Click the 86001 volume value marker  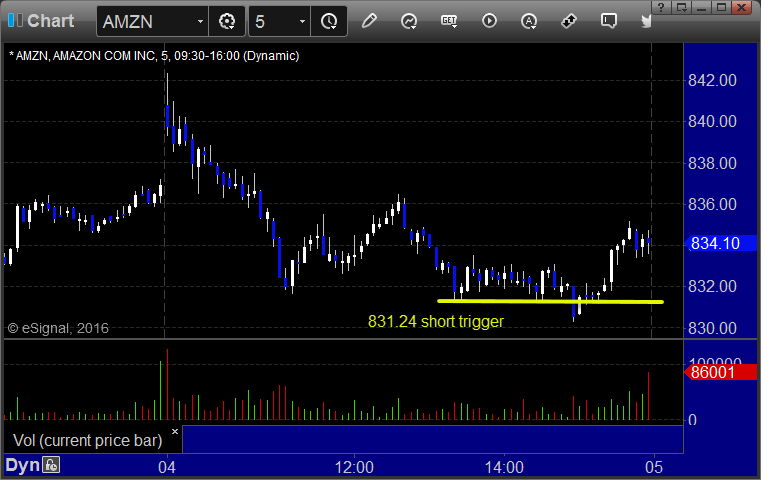[x=721, y=372]
